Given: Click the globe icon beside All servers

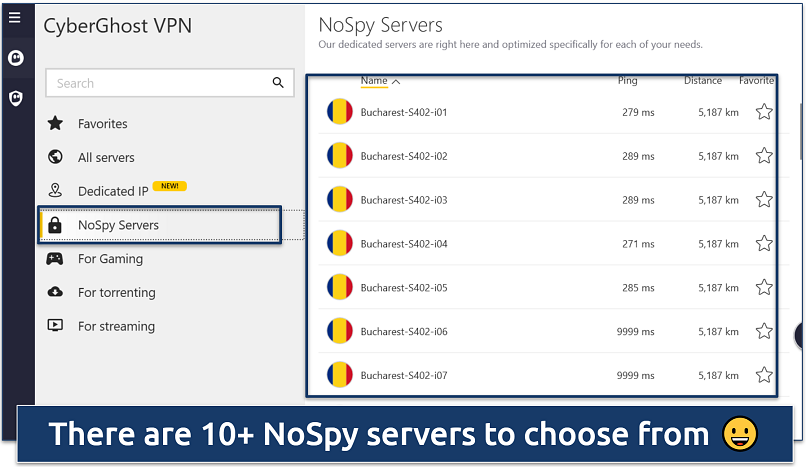Looking at the screenshot, I should point(55,157).
